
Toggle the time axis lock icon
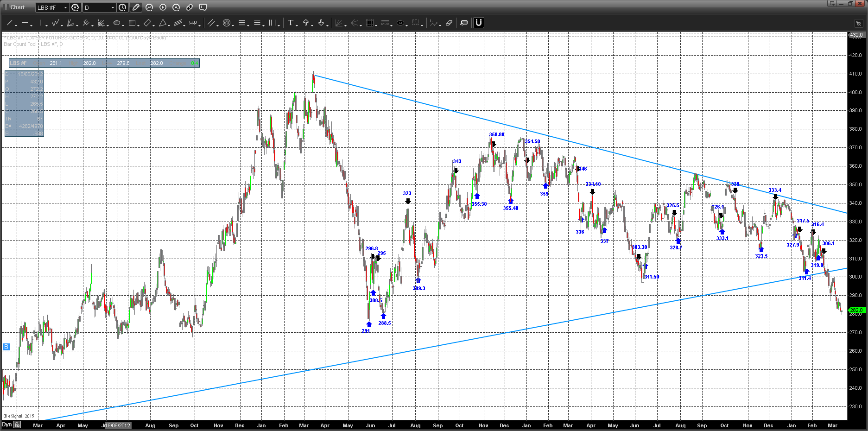point(17,425)
